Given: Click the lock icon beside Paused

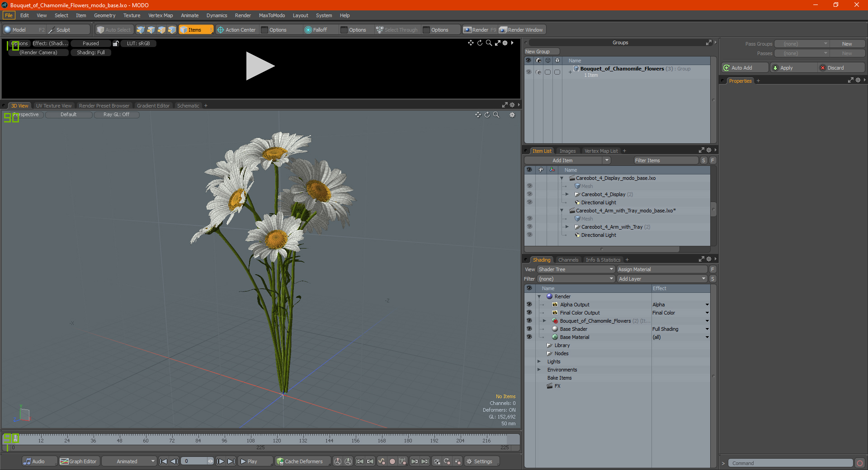Looking at the screenshot, I should (x=116, y=43).
